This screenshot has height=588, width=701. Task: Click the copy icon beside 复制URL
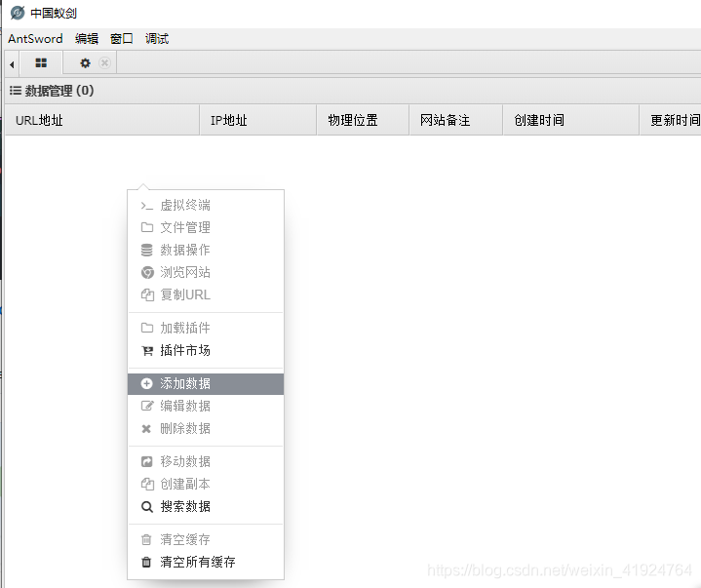click(147, 295)
